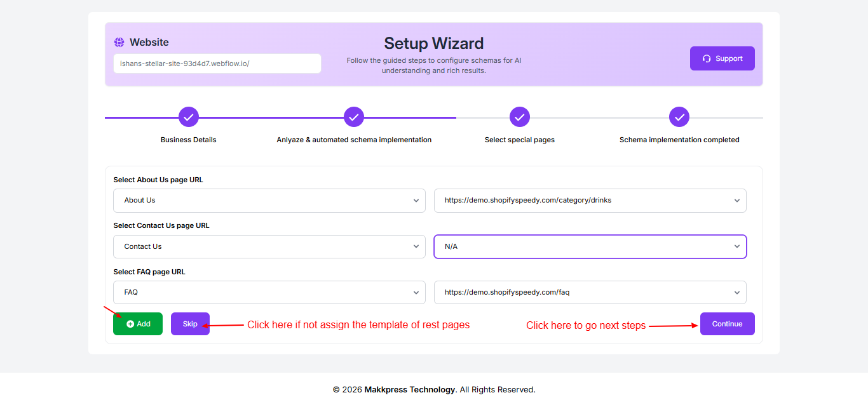Click the plus icon on Add button
The width and height of the screenshot is (868, 407).
point(130,324)
